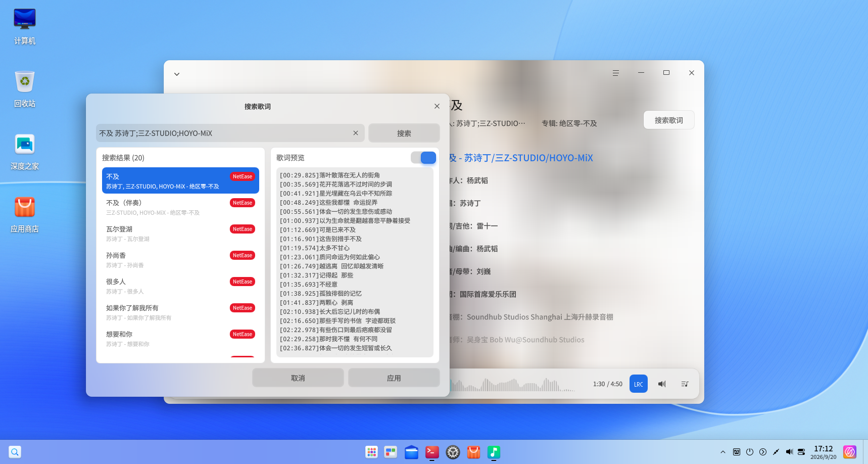Click the toggle-switch tray icon beside the clock
The height and width of the screenshot is (464, 868).
pyautogui.click(x=801, y=452)
